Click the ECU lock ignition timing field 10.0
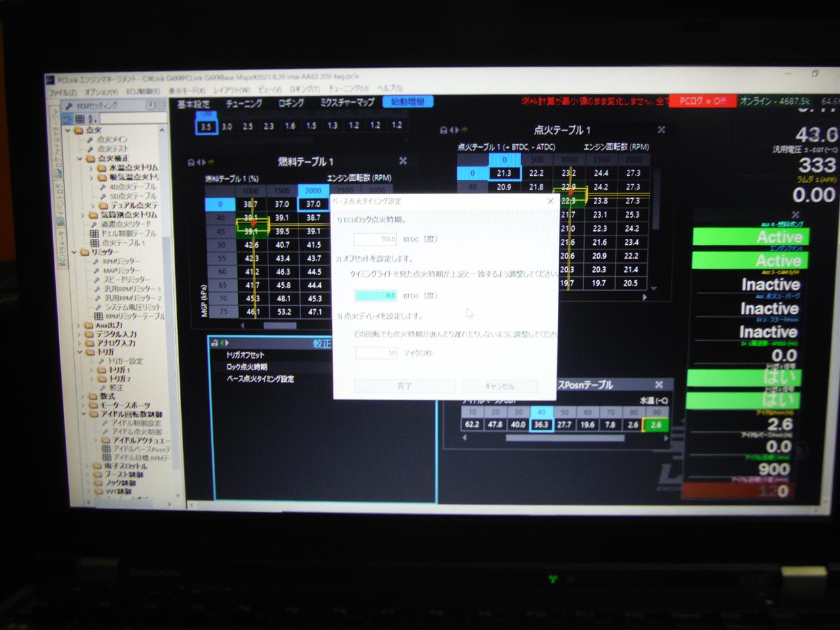840x630 pixels. click(375, 240)
